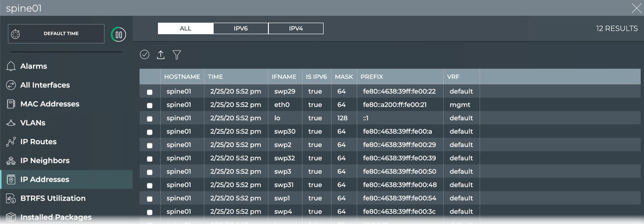Click the BTRFS Utilization icon

click(11, 199)
